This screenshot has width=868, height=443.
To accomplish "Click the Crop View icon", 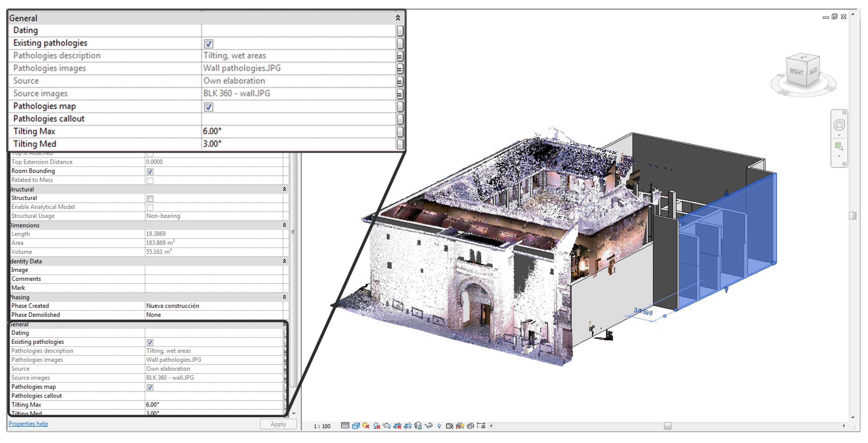I will pos(398,426).
